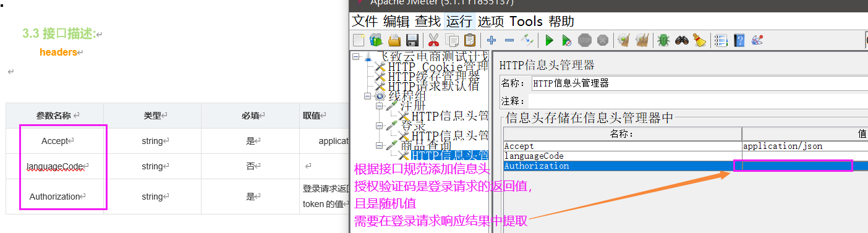Image resolution: width=868 pixels, height=233 pixels.
Task: Collapse the 飞致云电商测试计划 tree root
Action: tap(356, 57)
